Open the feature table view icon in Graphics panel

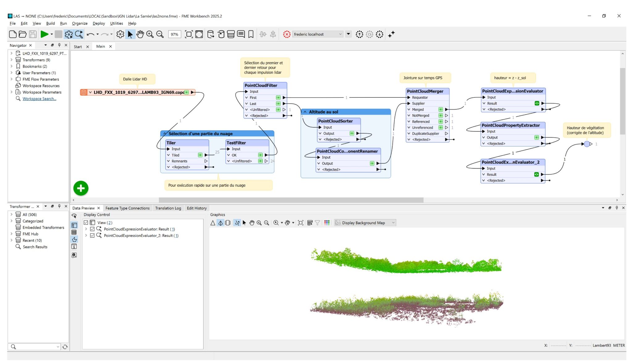tap(310, 223)
